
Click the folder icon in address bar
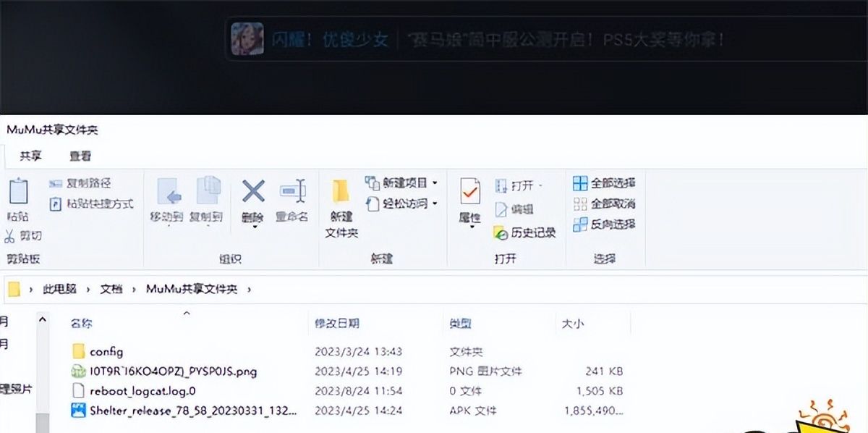[14, 289]
